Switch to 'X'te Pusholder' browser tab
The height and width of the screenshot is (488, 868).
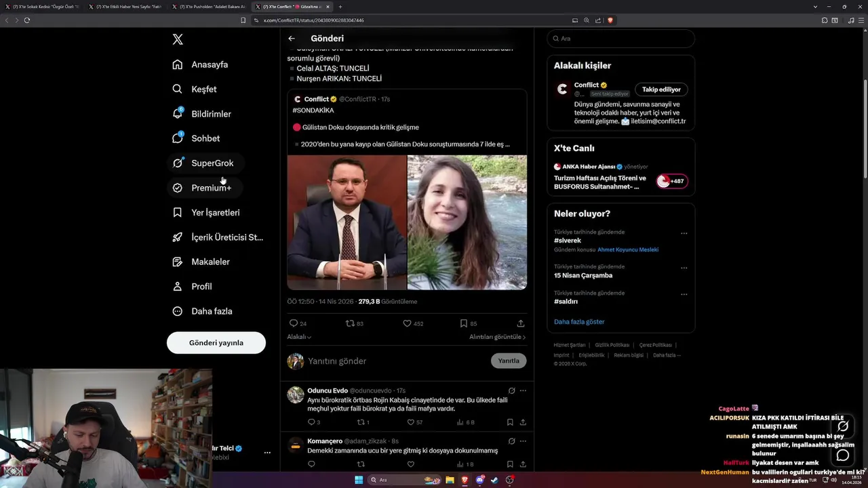(210, 7)
